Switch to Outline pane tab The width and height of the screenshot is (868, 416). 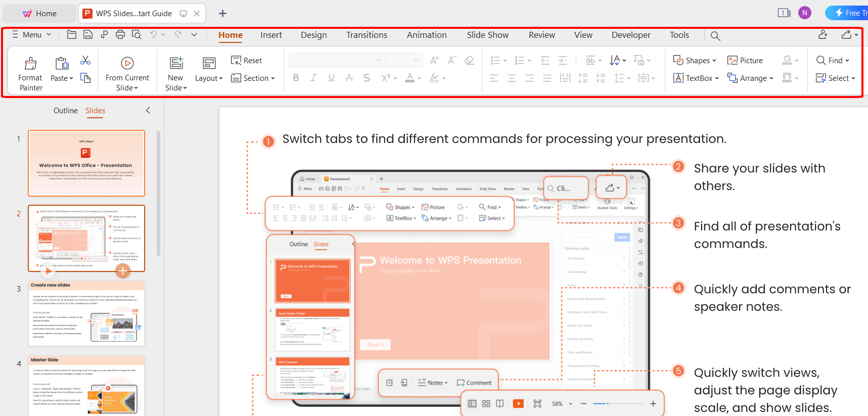tap(66, 110)
